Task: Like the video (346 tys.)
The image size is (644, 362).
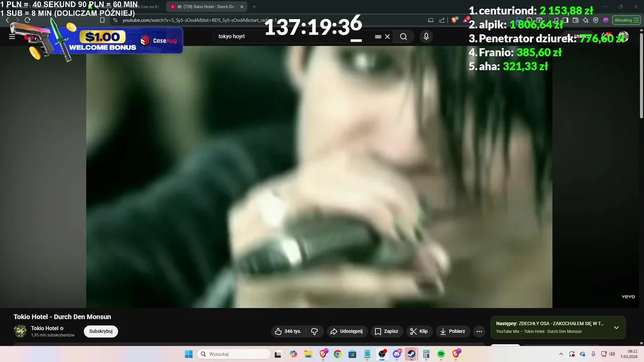Action: click(288, 331)
